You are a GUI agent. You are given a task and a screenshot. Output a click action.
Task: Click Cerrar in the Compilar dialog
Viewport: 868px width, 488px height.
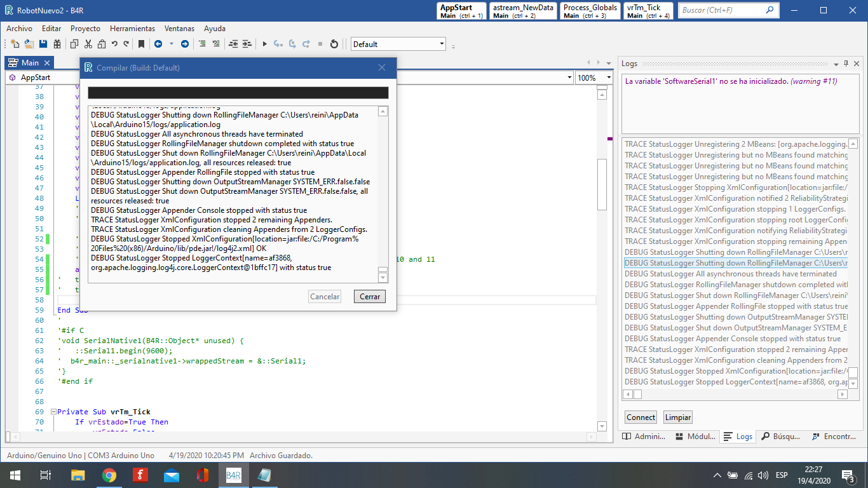(x=370, y=297)
